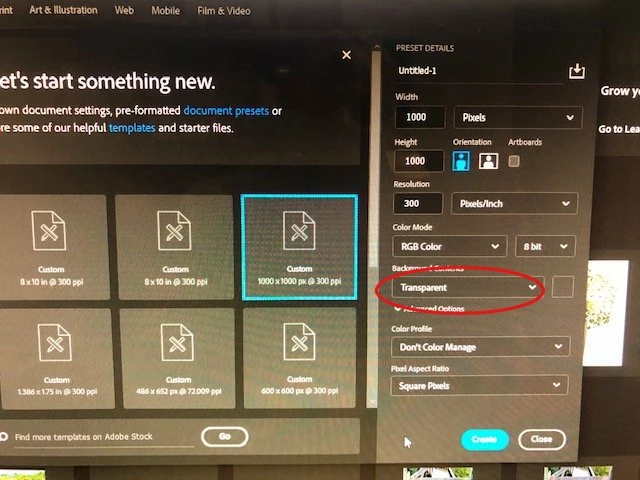Click the Resolution input field
This screenshot has width=640, height=480.
click(418, 203)
